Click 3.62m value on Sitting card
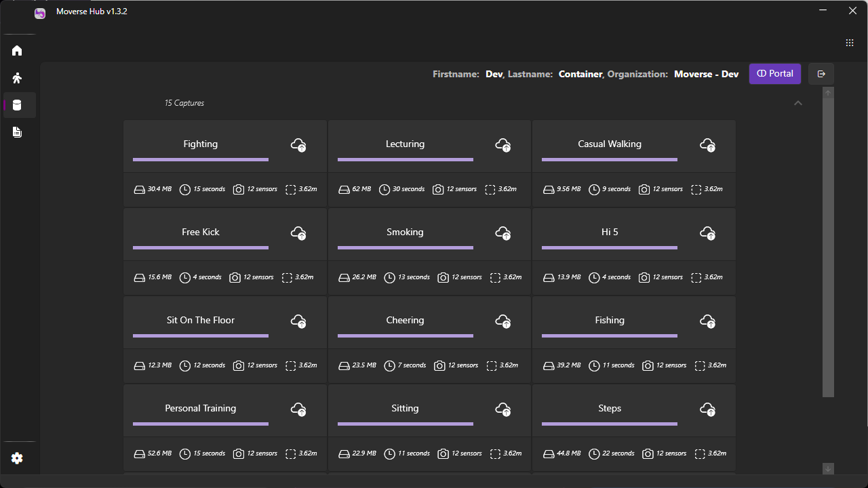Image resolution: width=868 pixels, height=488 pixels. tap(513, 453)
